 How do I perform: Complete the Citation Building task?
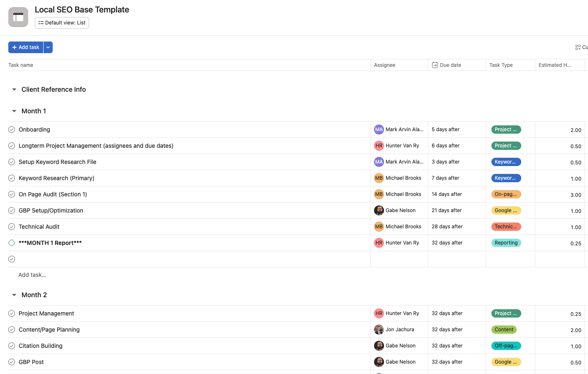[12, 346]
